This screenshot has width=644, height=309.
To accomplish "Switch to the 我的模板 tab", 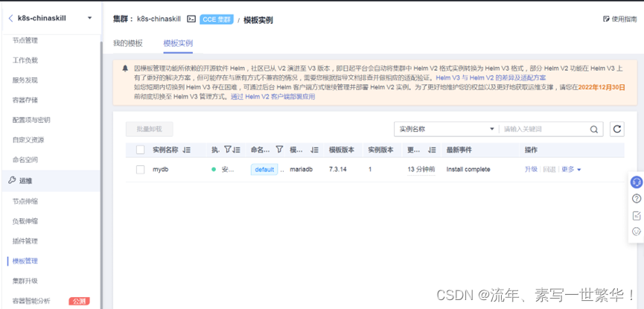I will click(x=128, y=43).
